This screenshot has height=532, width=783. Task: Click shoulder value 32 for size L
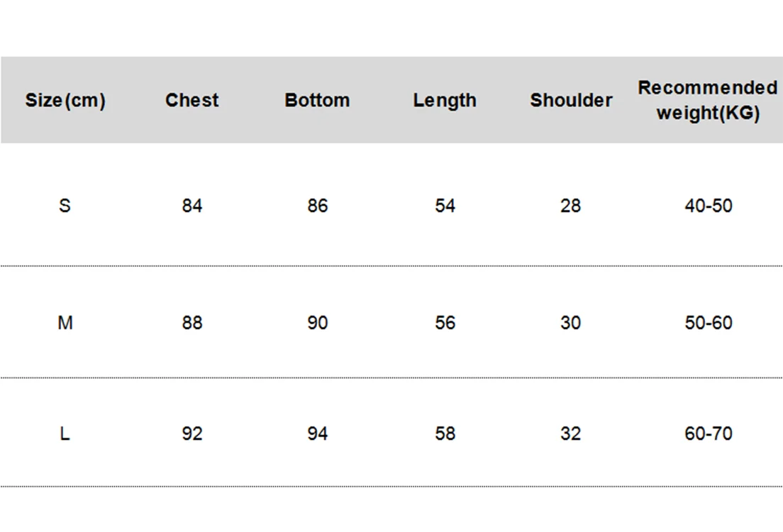[x=570, y=433]
